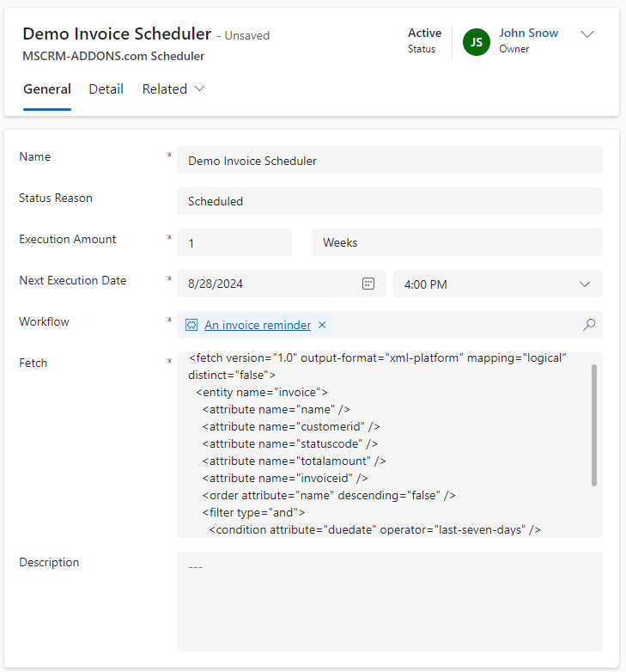Click the attribute name="totalamount" line
Screen dimensions: 626x672
(295, 461)
